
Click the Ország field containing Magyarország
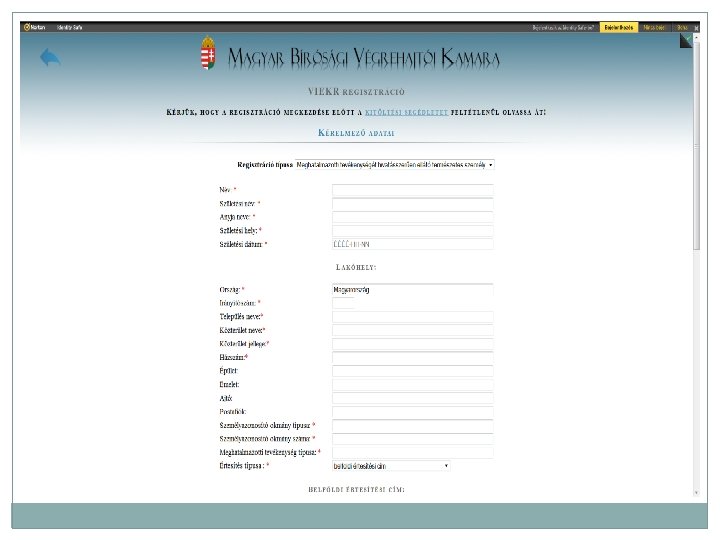(x=412, y=290)
